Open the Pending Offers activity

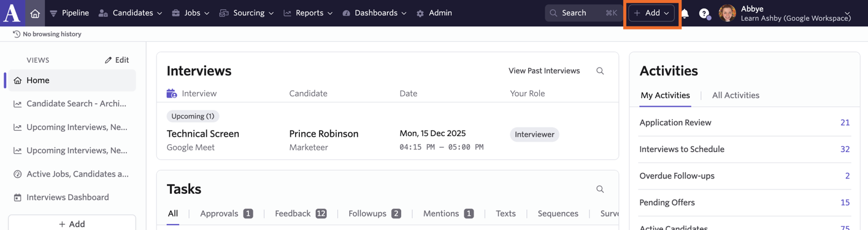point(745,202)
